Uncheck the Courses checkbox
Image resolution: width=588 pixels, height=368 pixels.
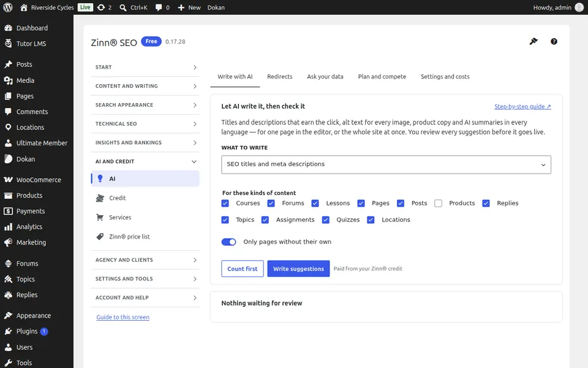[225, 203]
